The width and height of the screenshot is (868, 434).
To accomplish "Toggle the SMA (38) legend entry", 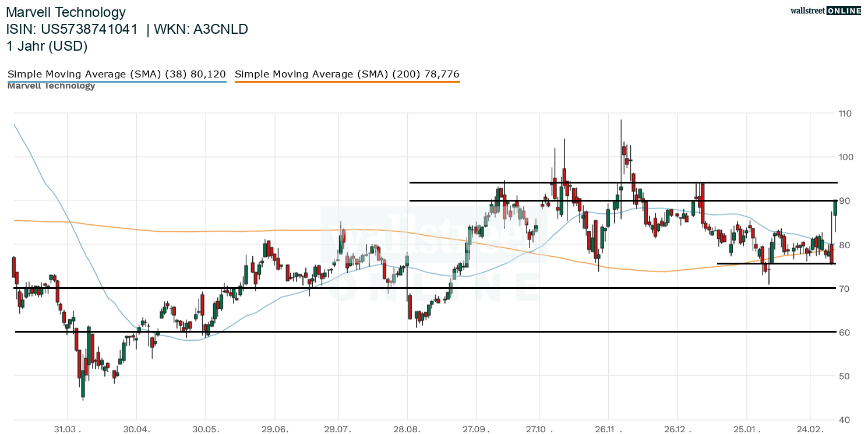I will (x=117, y=74).
